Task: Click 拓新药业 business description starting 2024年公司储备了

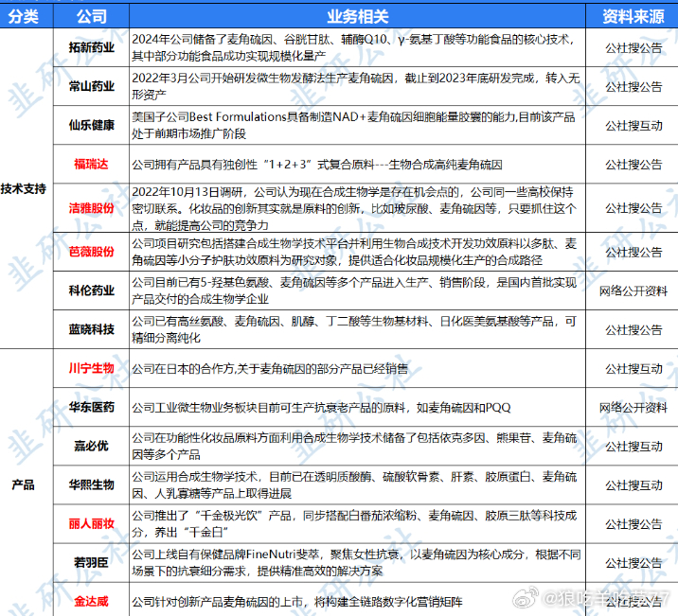Action: (353, 47)
